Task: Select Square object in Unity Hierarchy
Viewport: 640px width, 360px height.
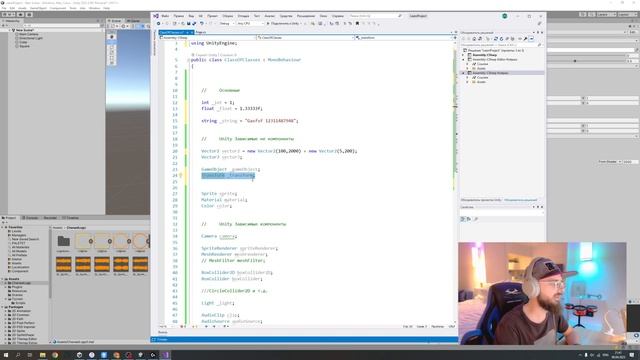Action: coord(24,46)
